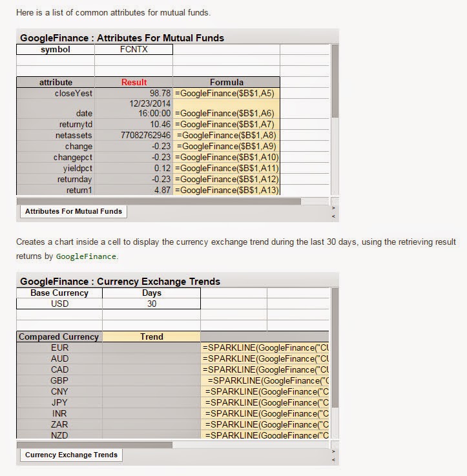Select the 'Base Currency' header cell
The width and height of the screenshot is (467, 476).
59,293
